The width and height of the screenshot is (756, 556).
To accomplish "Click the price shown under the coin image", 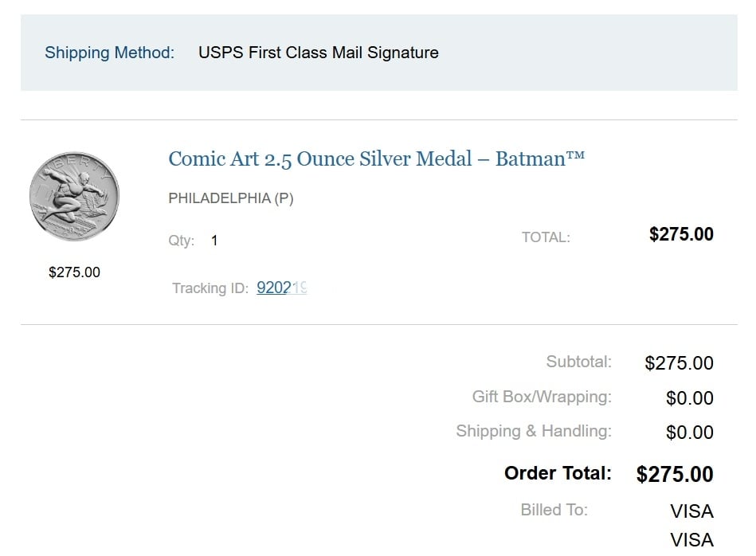I will point(74,272).
